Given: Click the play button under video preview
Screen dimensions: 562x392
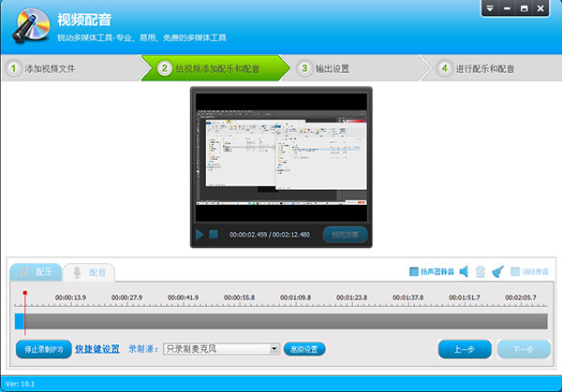Looking at the screenshot, I should (x=200, y=234).
